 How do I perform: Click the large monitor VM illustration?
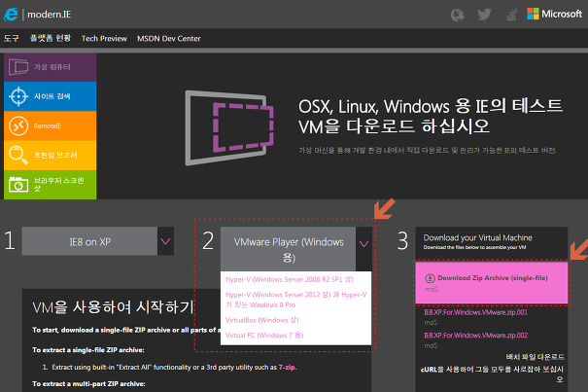(x=229, y=127)
